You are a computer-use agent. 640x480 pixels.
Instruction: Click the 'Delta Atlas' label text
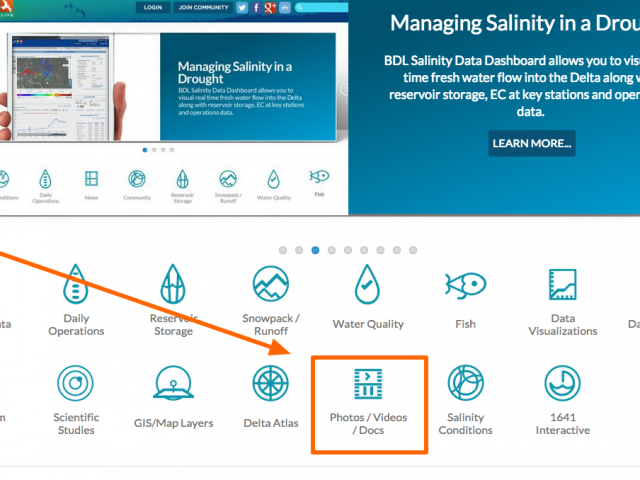(271, 423)
